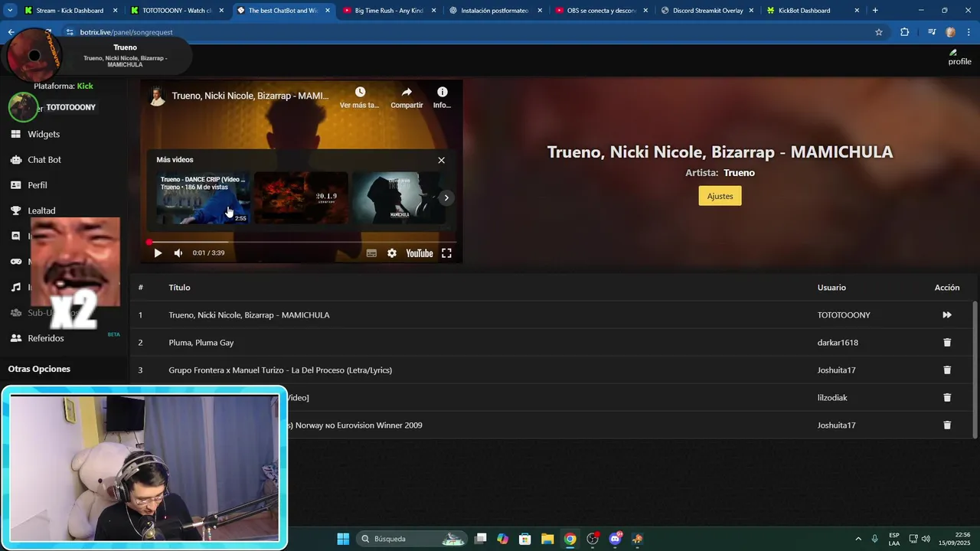Open Perfil in the sidebar
980x551 pixels.
click(x=38, y=185)
